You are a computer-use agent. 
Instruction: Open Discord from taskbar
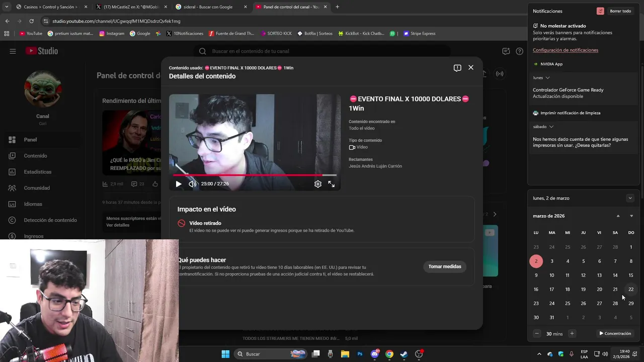pyautogui.click(x=375, y=354)
